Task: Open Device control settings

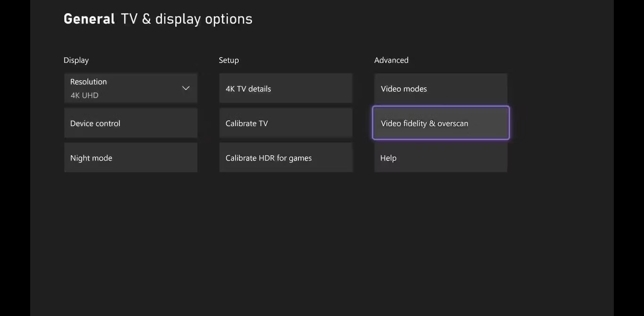Action: tap(131, 123)
